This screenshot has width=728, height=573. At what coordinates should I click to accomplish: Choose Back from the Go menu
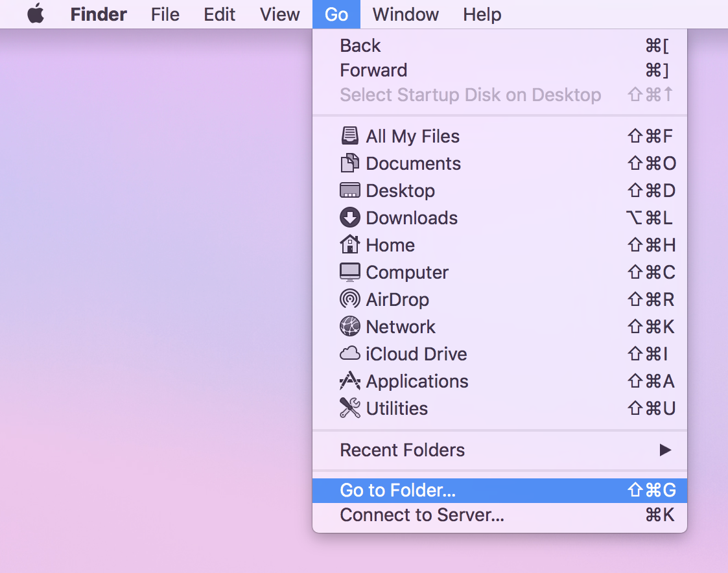pyautogui.click(x=500, y=45)
